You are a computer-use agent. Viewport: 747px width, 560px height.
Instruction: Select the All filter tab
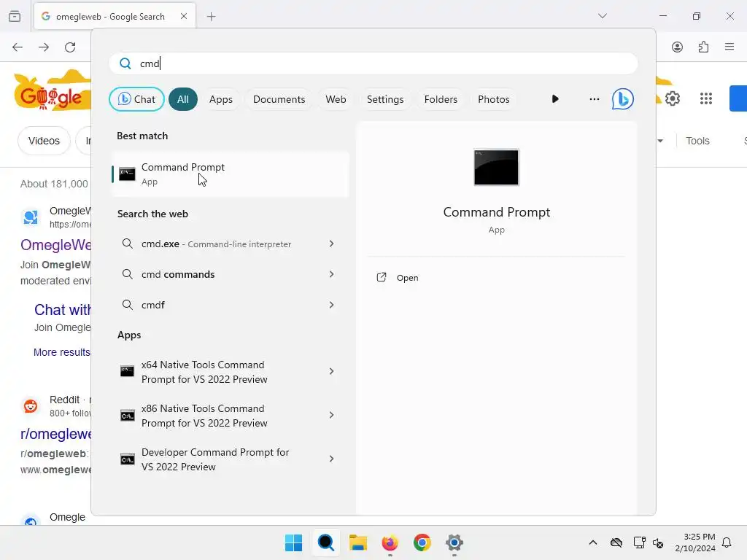[183, 99]
